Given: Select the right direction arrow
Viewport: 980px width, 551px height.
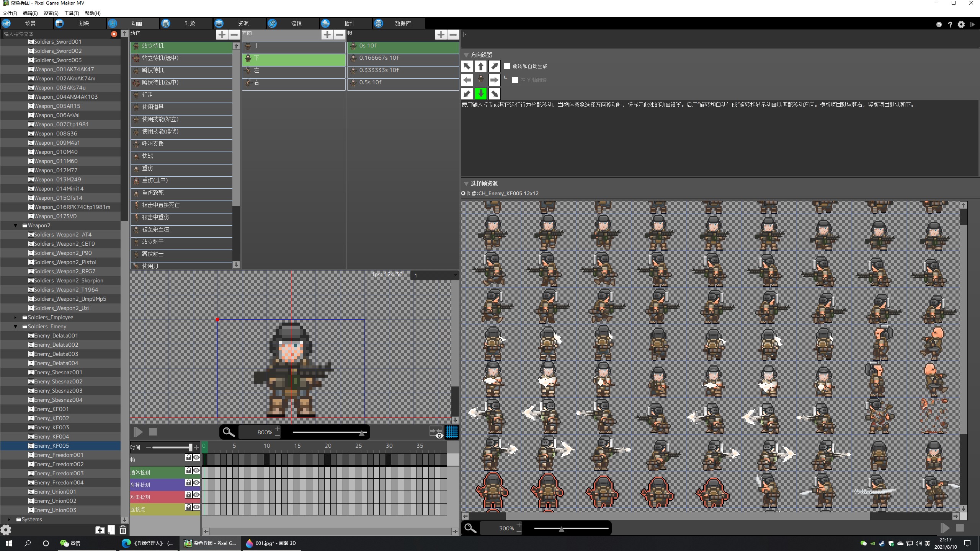Looking at the screenshot, I should [494, 80].
